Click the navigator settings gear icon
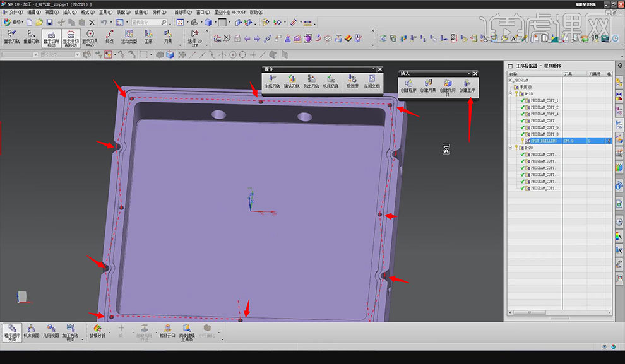625x364 pixels. [x=620, y=66]
